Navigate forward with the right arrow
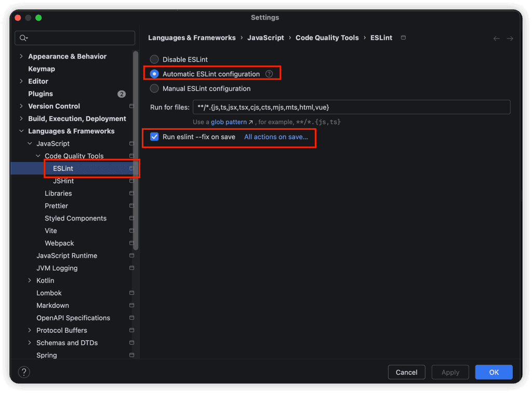This screenshot has height=393, width=532. [510, 38]
